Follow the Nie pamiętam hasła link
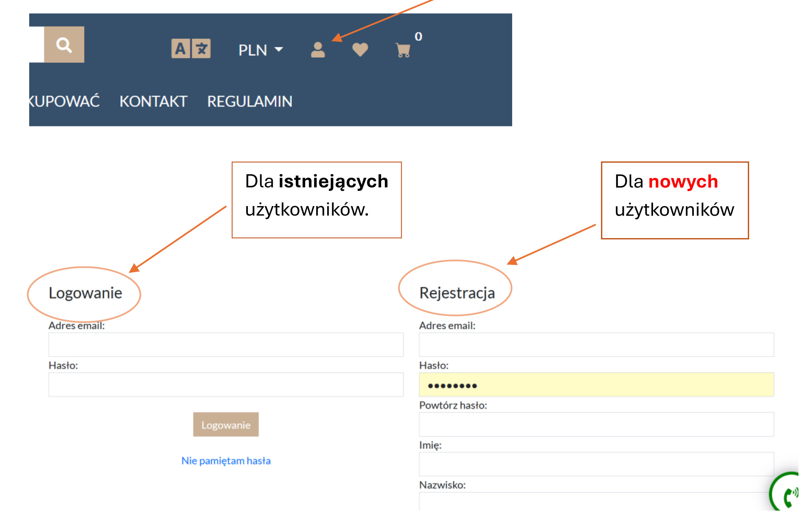Screen dimensions: 812x527 pyautogui.click(x=226, y=461)
